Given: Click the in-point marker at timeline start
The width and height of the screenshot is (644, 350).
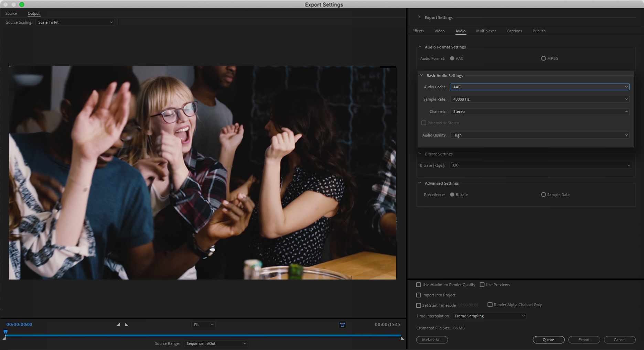Looking at the screenshot, I should pos(4,339).
